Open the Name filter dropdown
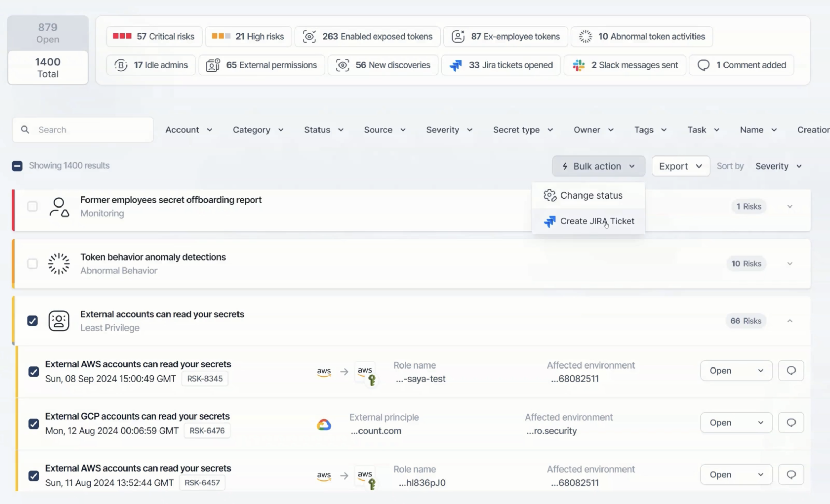Image resolution: width=830 pixels, height=504 pixels. point(758,130)
